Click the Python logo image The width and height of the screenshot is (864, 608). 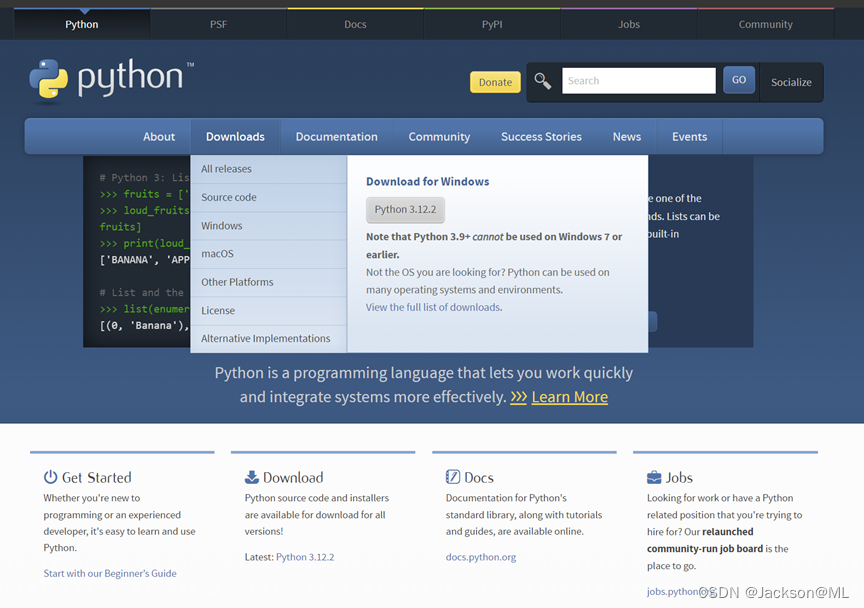pos(111,80)
